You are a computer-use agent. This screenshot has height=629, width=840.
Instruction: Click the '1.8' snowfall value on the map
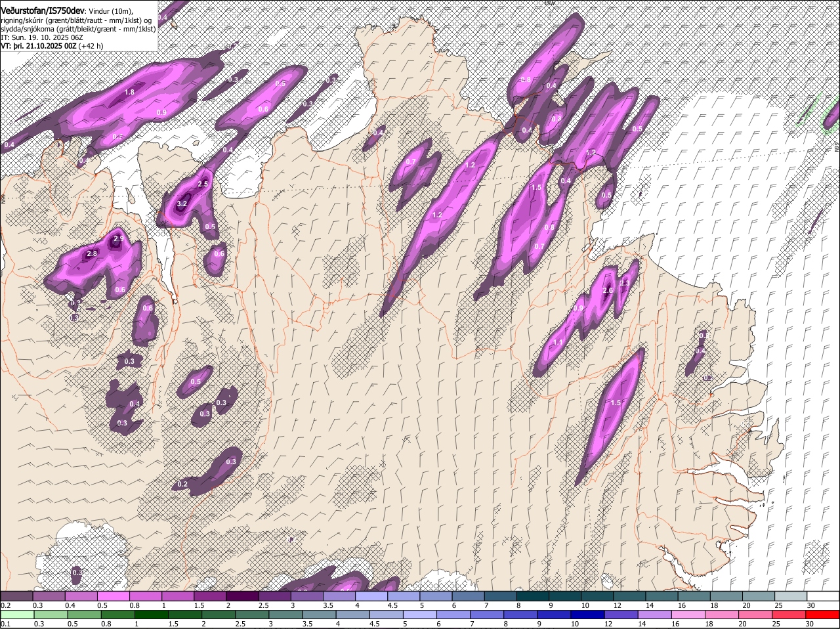[x=130, y=93]
